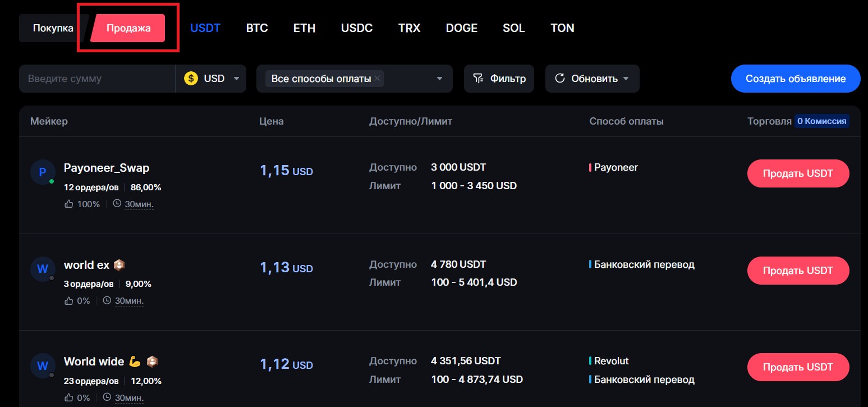The image size is (868, 407).
Task: Click the world ex W avatar
Action: click(43, 269)
